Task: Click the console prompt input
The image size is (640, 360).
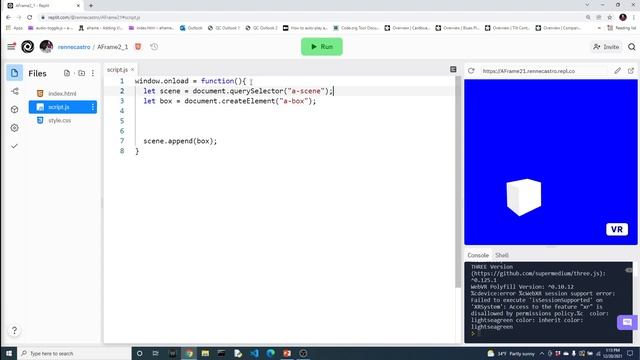Action: (549, 333)
